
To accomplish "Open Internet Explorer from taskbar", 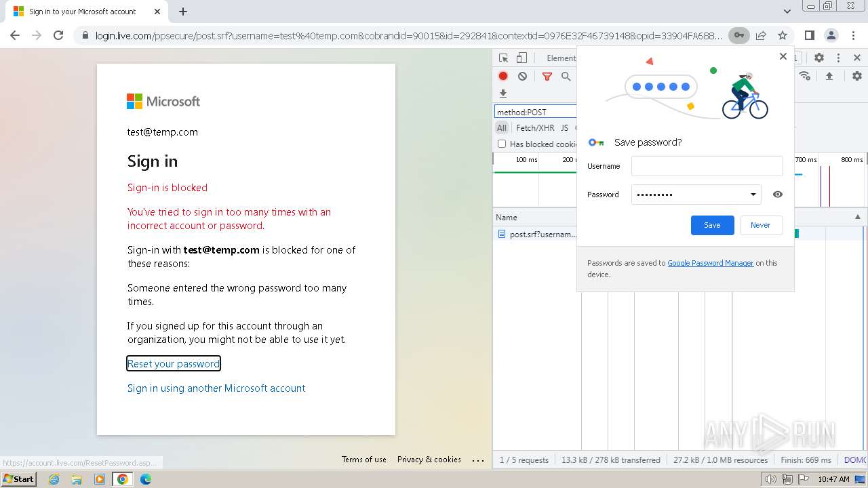I will [54, 479].
